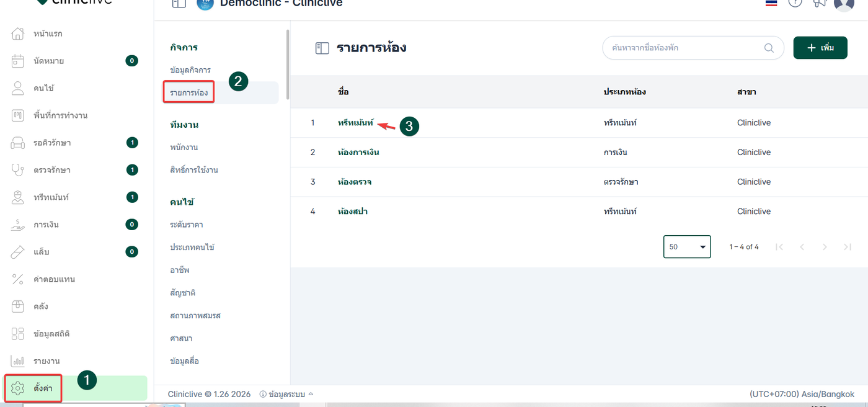Open อาชีพ settings link
This screenshot has width=868, height=407.
pyautogui.click(x=180, y=270)
